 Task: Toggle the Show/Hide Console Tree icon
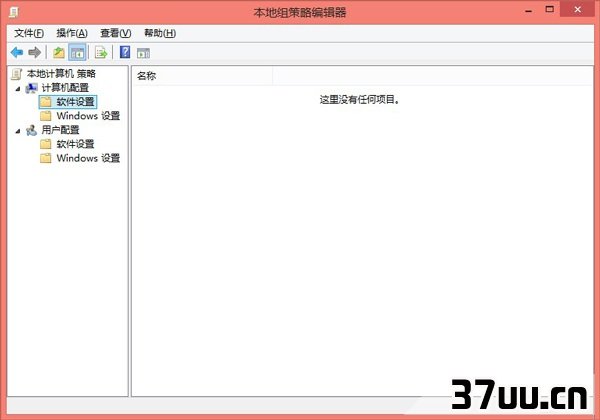(77, 53)
